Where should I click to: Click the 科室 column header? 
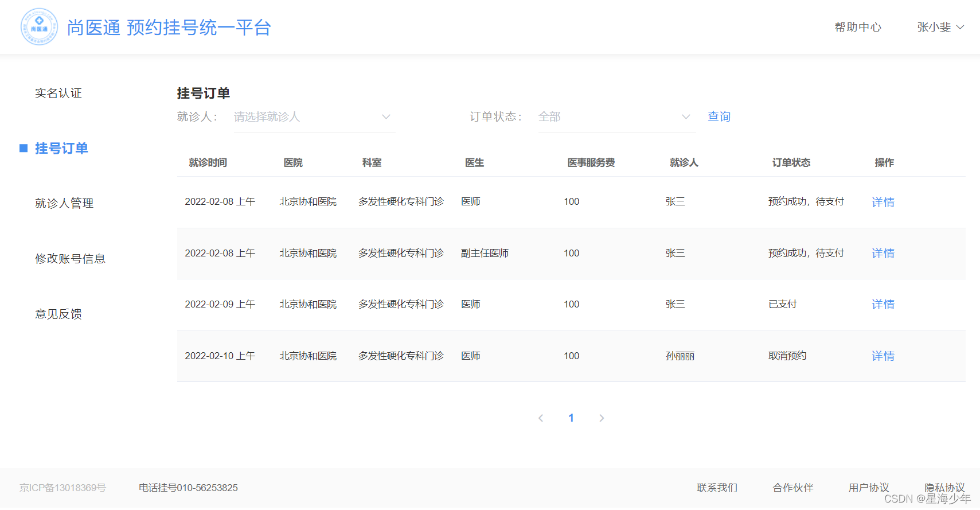point(372,162)
